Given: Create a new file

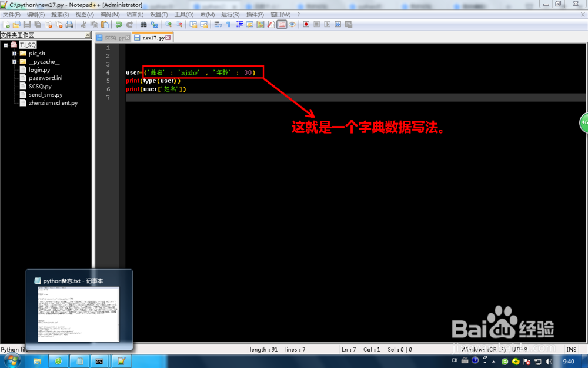Looking at the screenshot, I should (7, 25).
